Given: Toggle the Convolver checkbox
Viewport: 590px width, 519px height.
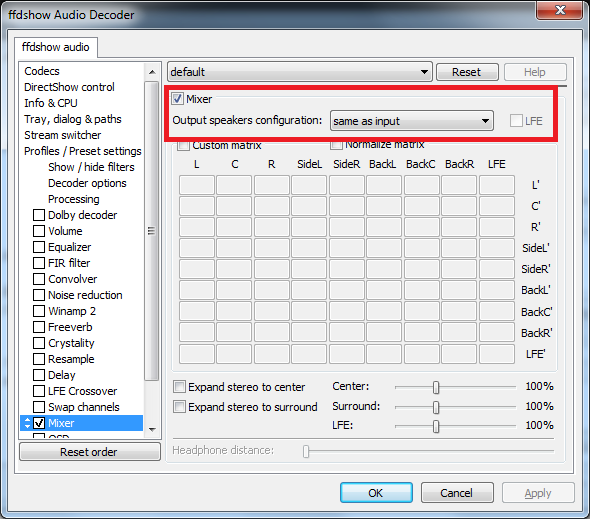Looking at the screenshot, I should coord(39,279).
